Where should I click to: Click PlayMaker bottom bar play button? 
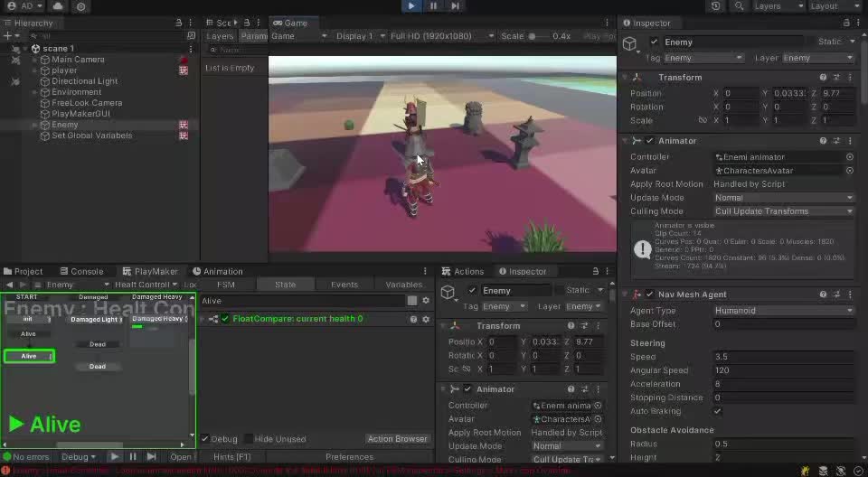pos(114,457)
